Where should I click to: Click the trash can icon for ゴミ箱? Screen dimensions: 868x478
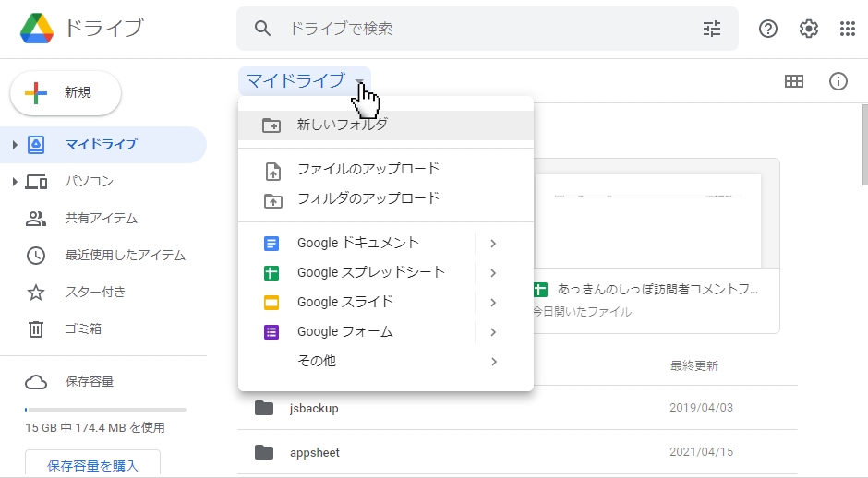(36, 329)
